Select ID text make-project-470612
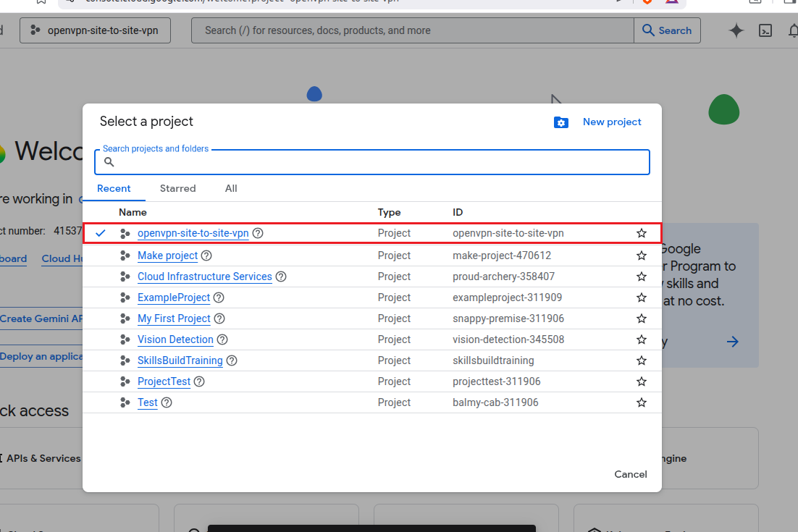 coord(502,256)
